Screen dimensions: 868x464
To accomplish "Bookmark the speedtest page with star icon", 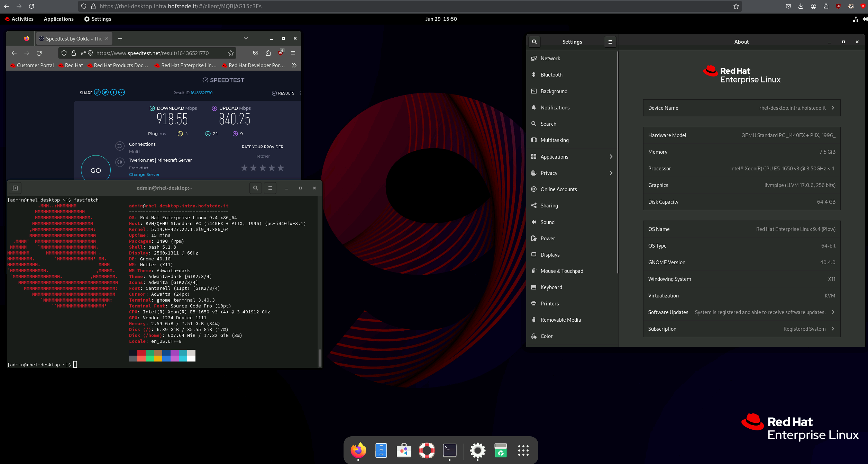I will [231, 53].
